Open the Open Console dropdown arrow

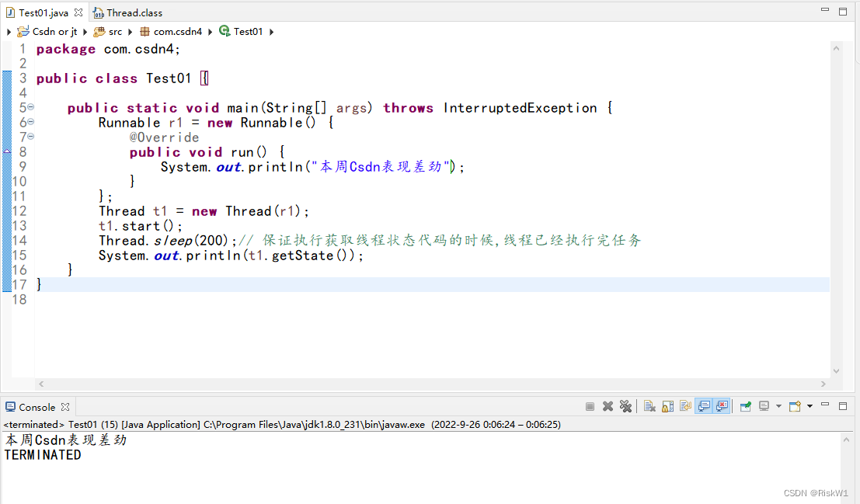tap(810, 406)
